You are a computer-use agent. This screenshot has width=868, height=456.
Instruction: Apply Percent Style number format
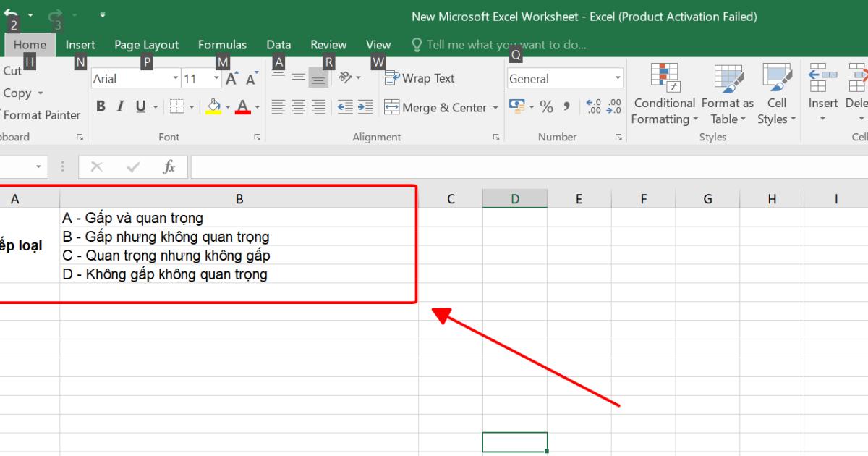point(546,107)
